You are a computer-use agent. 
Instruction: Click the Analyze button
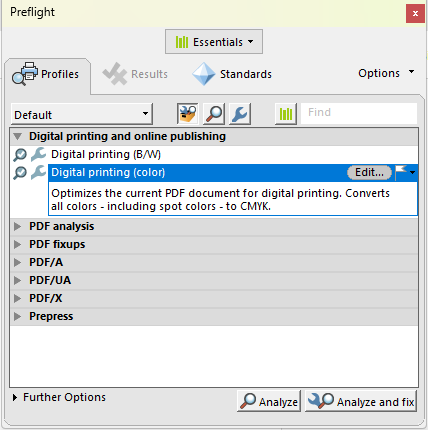[269, 401]
